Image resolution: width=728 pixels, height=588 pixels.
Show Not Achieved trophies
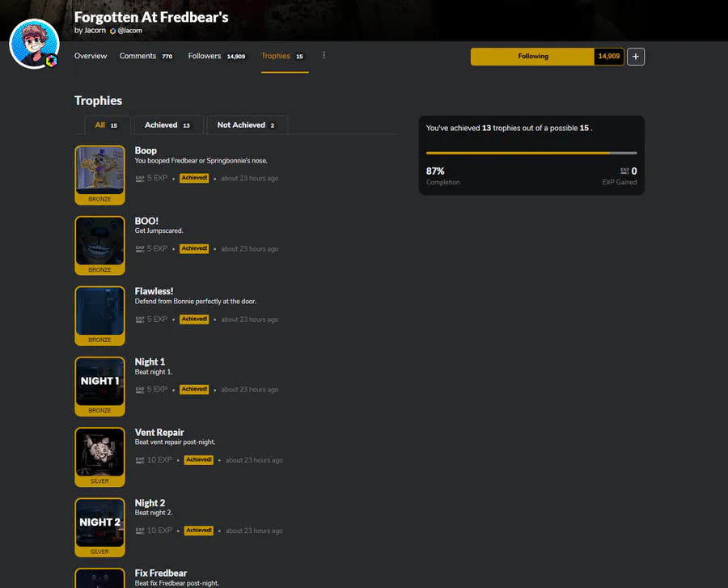[x=247, y=125]
